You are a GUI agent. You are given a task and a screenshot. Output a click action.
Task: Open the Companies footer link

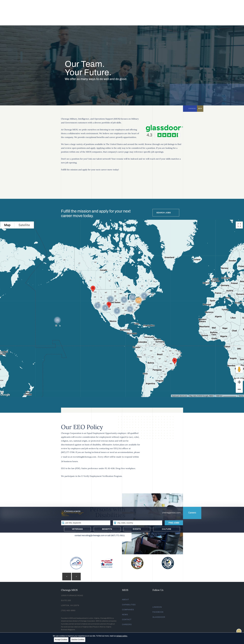(x=128, y=609)
